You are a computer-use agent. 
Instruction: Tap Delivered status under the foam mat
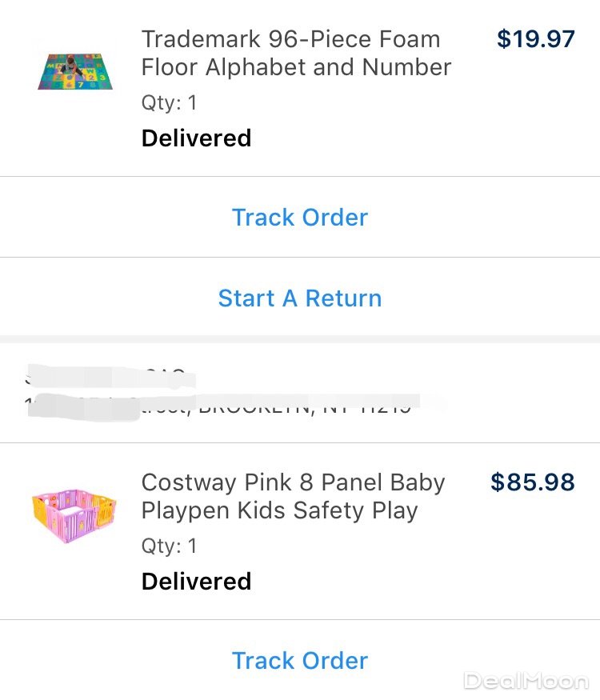click(196, 138)
